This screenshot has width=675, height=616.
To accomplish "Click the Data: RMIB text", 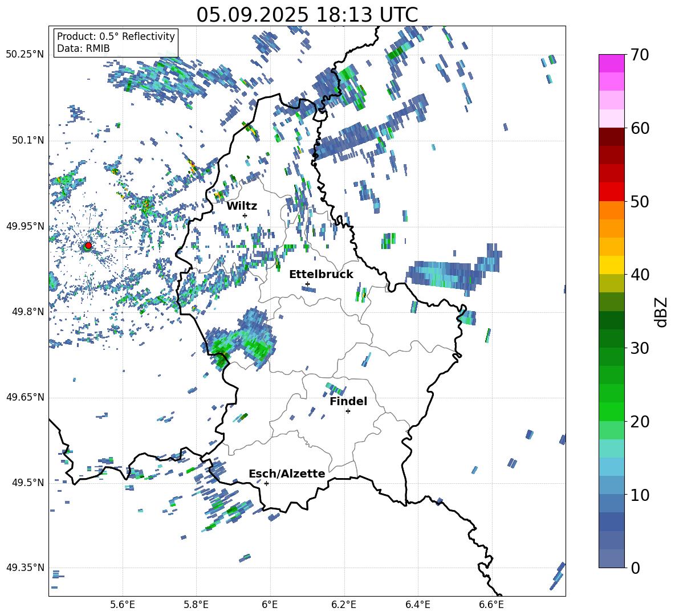I will pyautogui.click(x=83, y=48).
